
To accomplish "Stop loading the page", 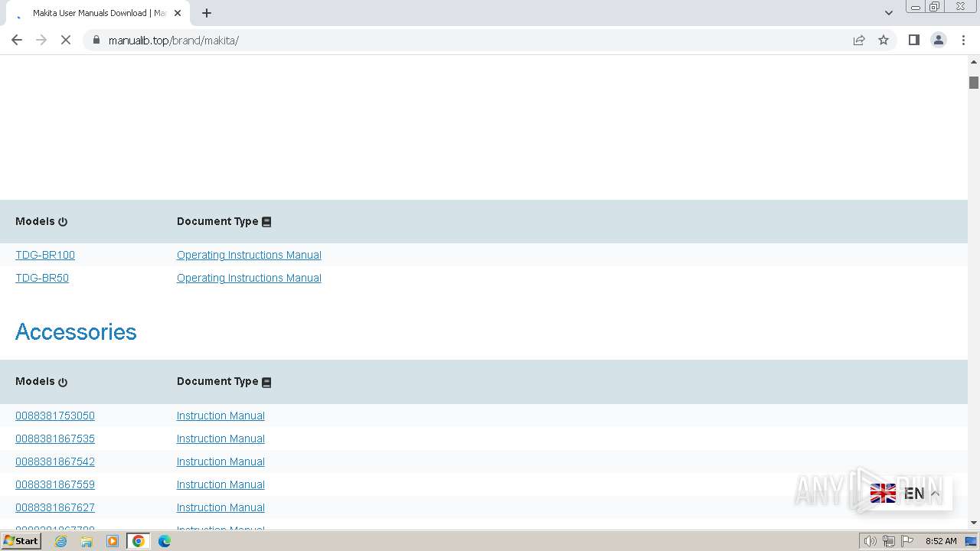I will click(66, 40).
